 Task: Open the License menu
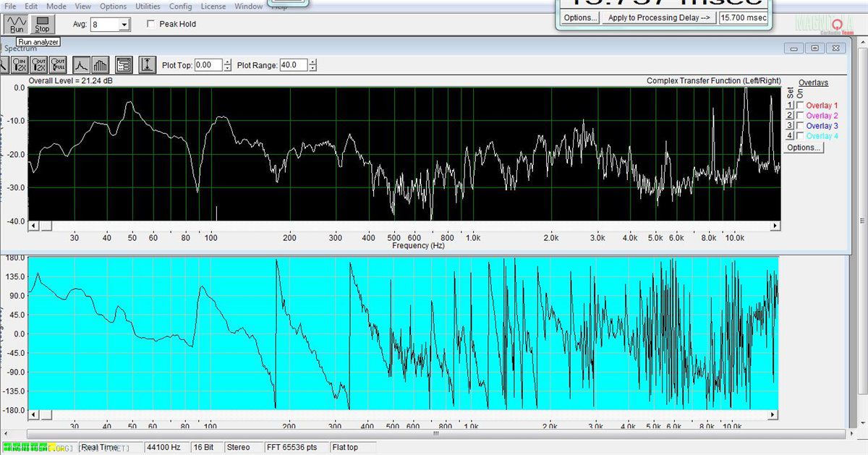coord(213,6)
